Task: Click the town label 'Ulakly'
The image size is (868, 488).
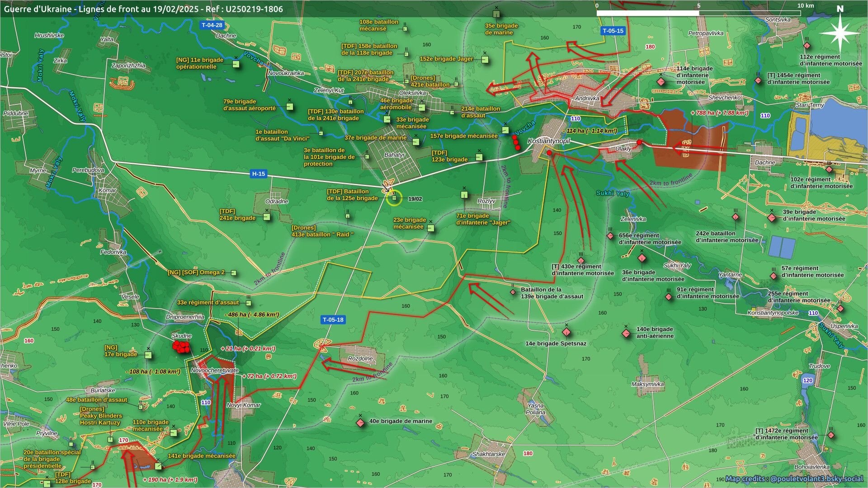Action: click(623, 148)
